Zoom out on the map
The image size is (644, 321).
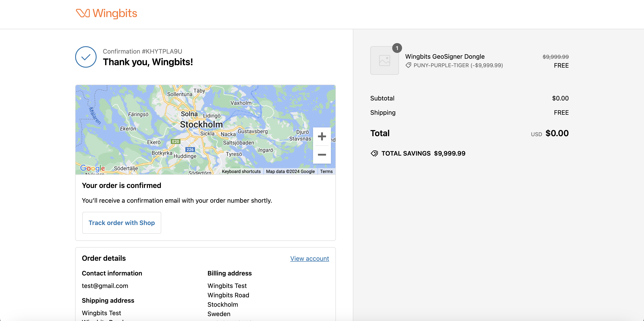(x=322, y=155)
